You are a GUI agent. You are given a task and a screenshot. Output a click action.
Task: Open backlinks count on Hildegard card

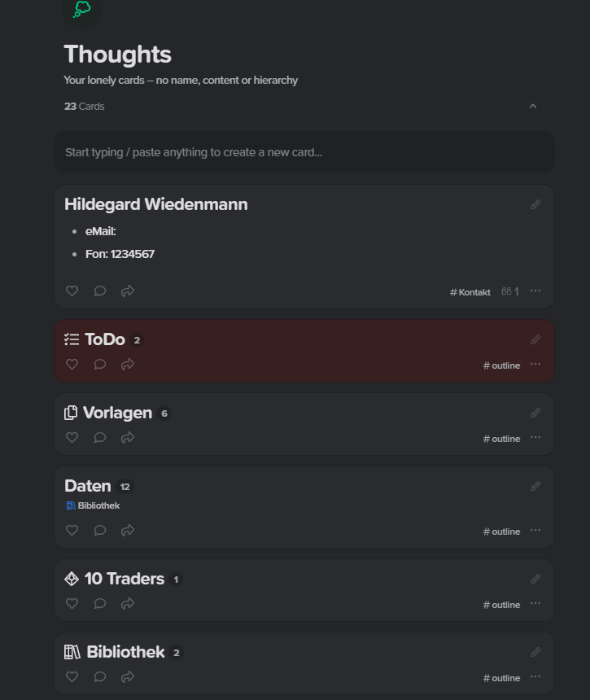tap(510, 291)
